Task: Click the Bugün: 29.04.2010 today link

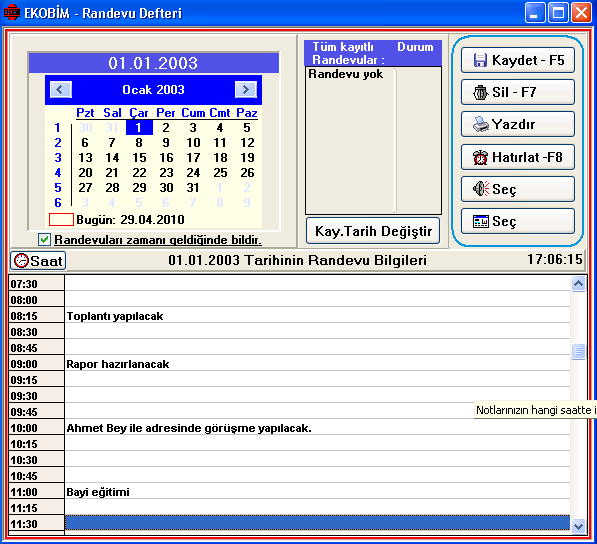Action: click(x=130, y=220)
